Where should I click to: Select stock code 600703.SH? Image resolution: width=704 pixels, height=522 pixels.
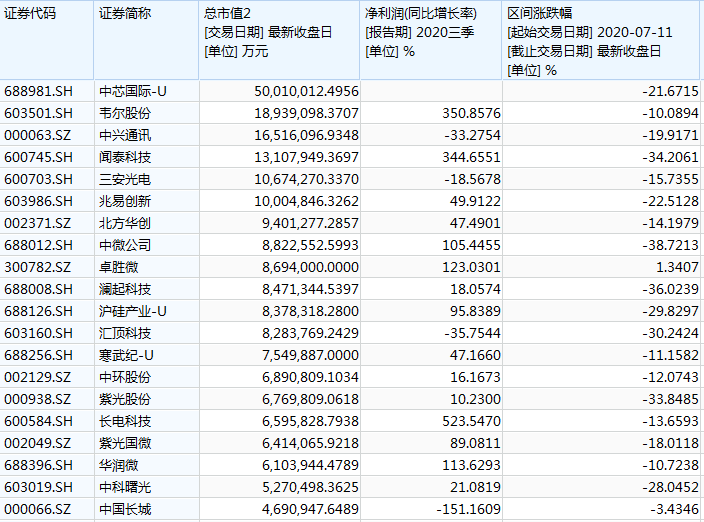tap(38, 180)
